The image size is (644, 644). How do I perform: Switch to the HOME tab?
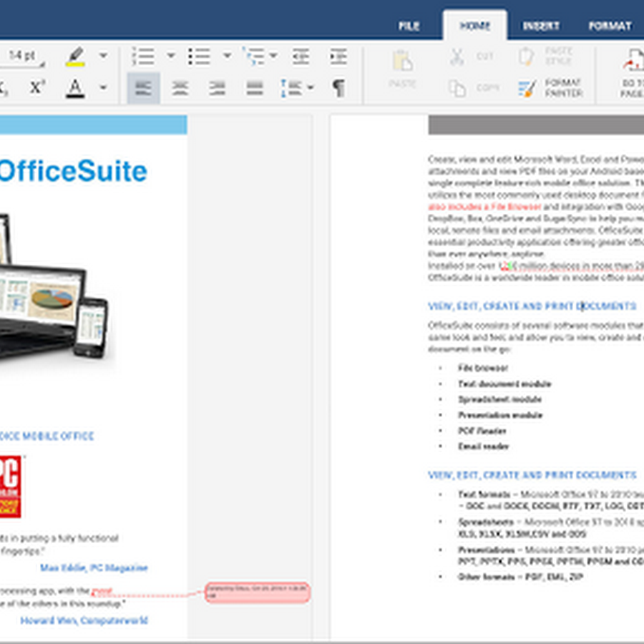pyautogui.click(x=475, y=26)
